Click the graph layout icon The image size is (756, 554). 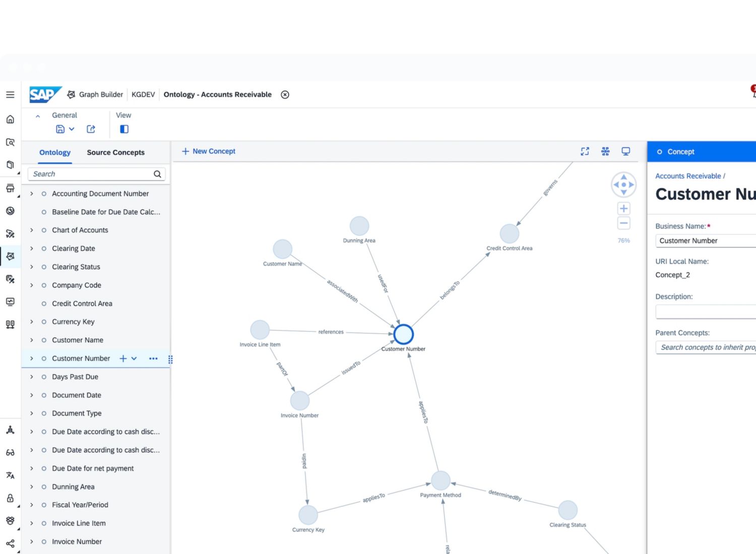605,152
